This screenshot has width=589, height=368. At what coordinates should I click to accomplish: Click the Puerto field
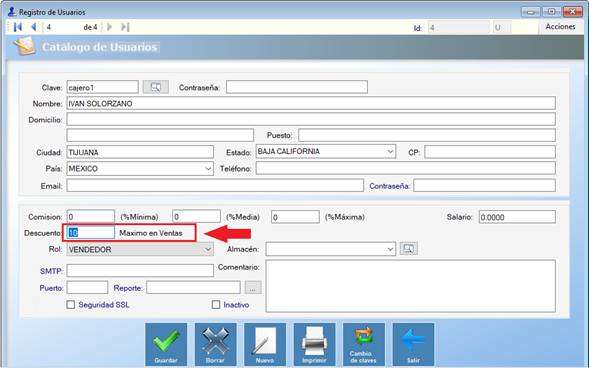pos(87,288)
